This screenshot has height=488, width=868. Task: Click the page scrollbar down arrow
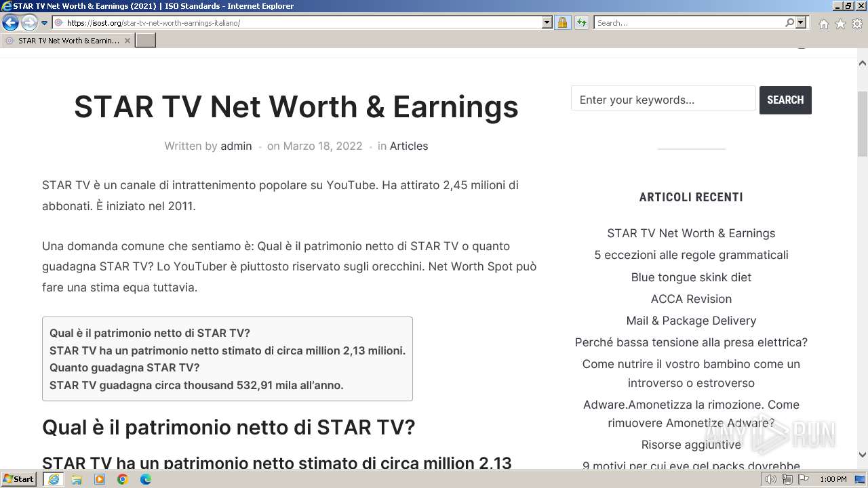click(863, 455)
